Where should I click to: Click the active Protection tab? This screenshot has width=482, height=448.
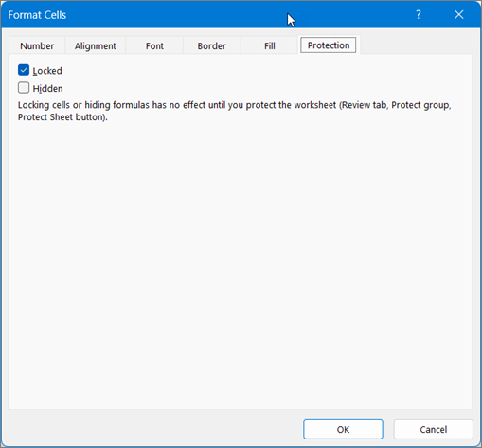click(329, 45)
